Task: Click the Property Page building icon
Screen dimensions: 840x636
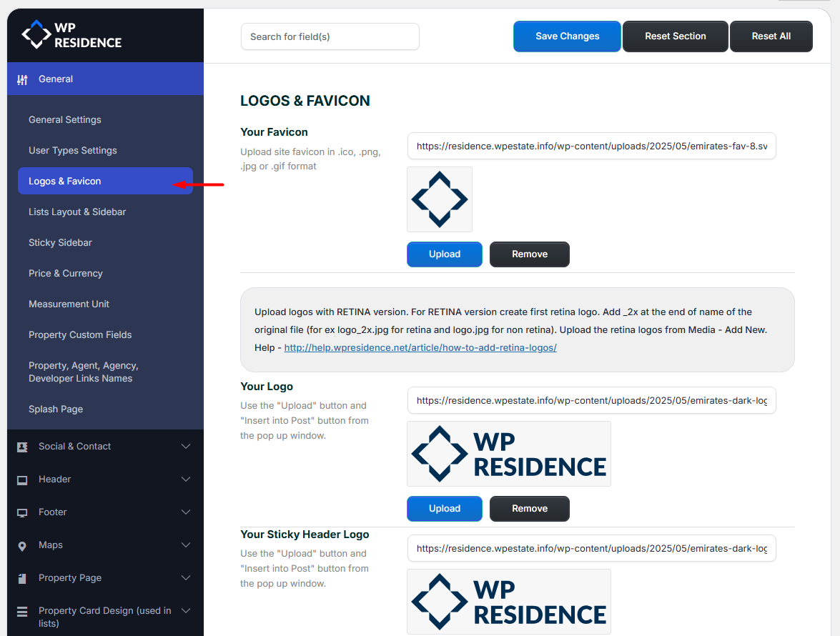Action: [22, 578]
